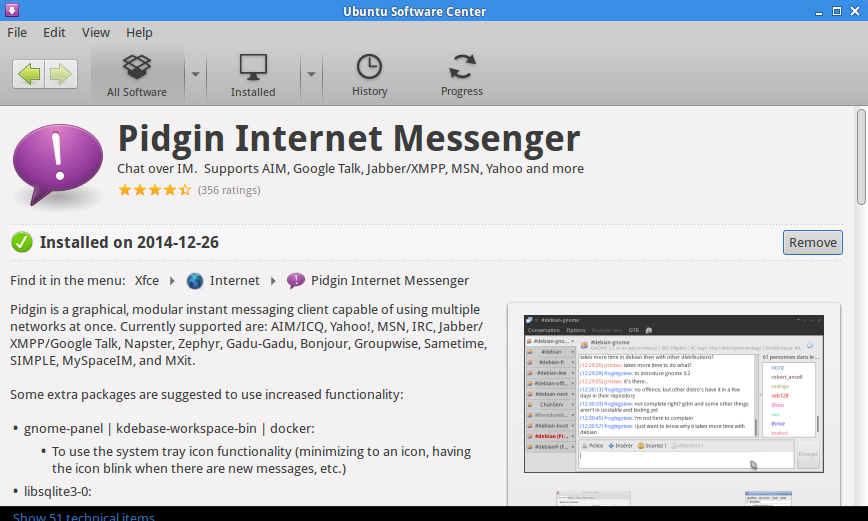Click the green installed checkmark icon
The width and height of the screenshot is (868, 521).
(22, 243)
